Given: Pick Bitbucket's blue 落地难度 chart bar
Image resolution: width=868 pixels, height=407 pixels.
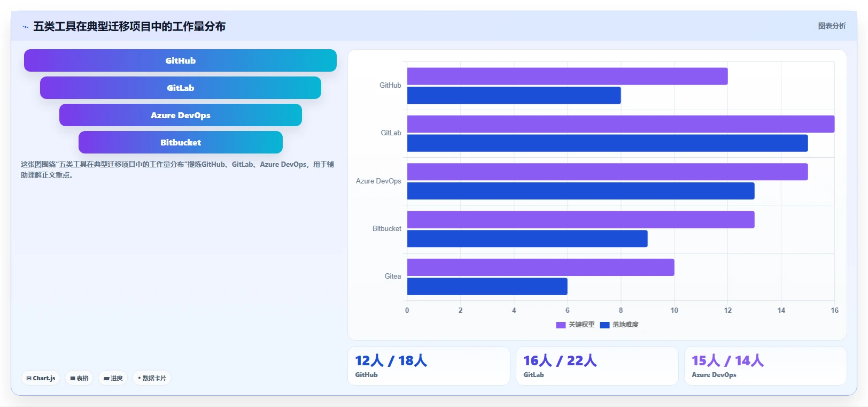Looking at the screenshot, I should (527, 239).
